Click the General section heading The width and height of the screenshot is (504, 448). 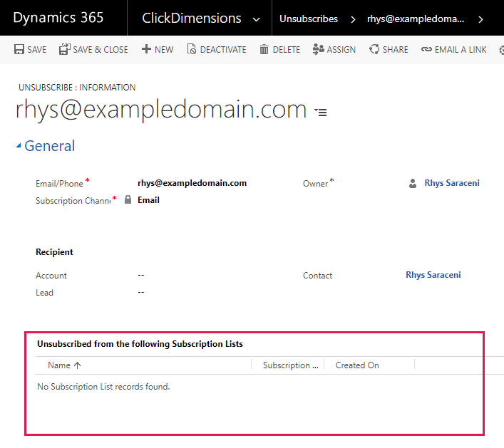50,146
